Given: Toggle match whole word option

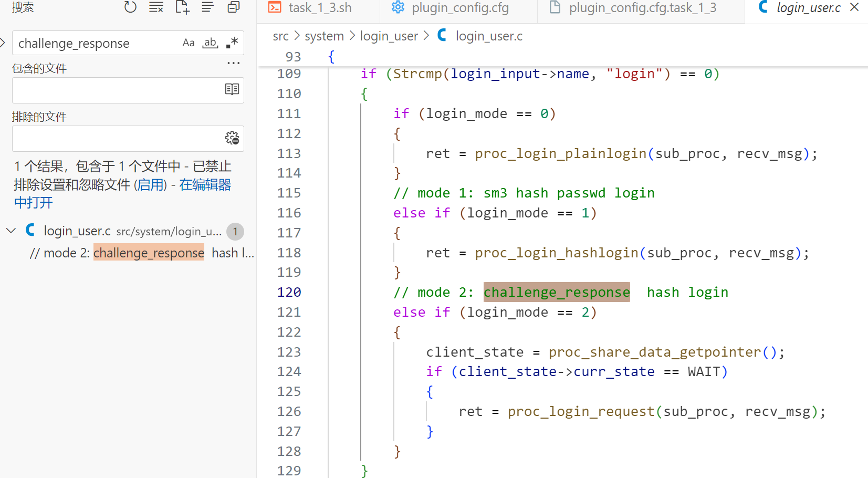Looking at the screenshot, I should (211, 43).
